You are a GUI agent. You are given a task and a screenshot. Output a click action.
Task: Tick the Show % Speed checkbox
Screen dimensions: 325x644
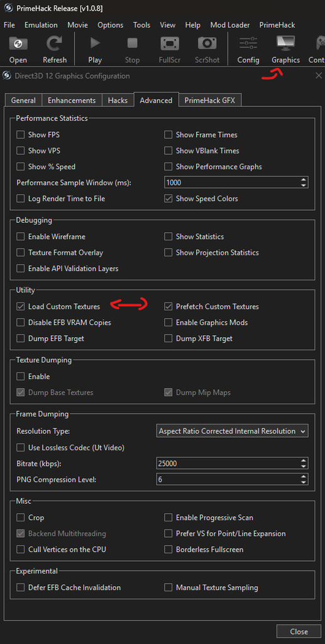pyautogui.click(x=21, y=167)
